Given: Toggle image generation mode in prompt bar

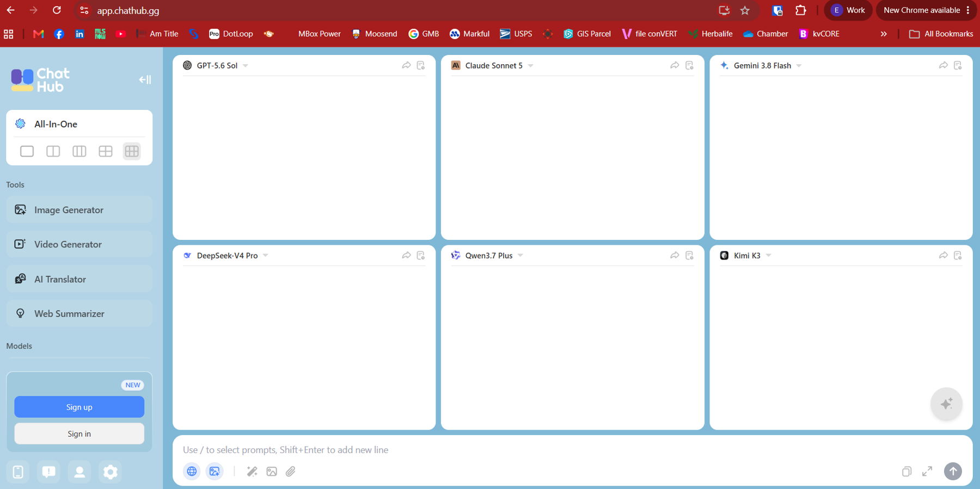Looking at the screenshot, I should (215, 472).
